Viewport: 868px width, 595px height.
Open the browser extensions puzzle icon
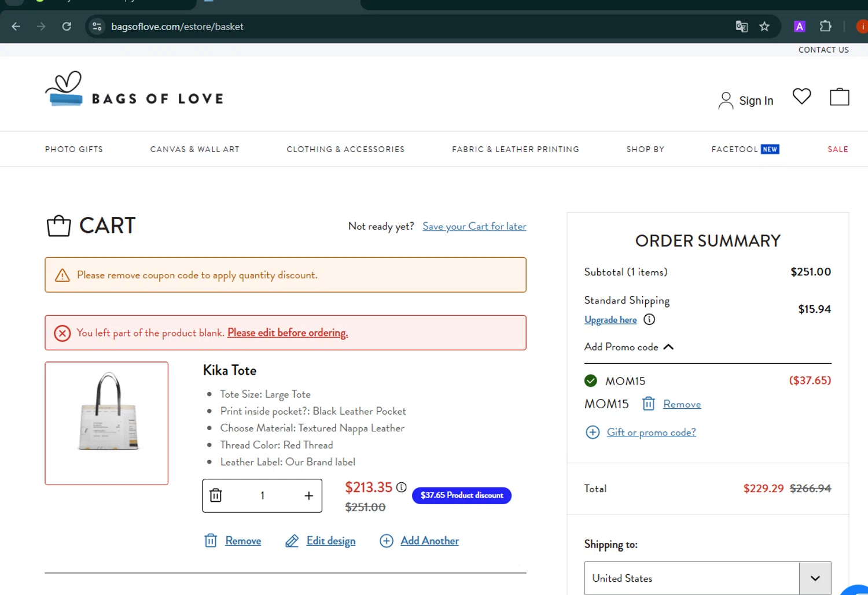coord(826,27)
